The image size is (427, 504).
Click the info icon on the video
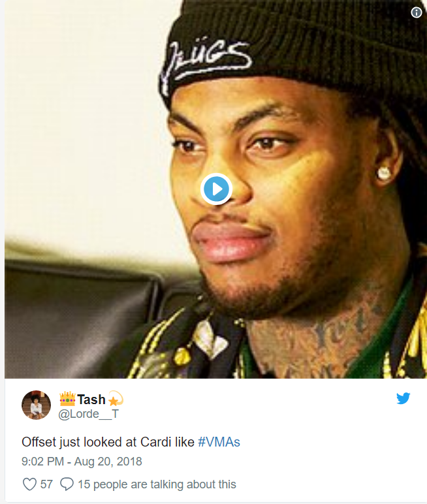417,12
